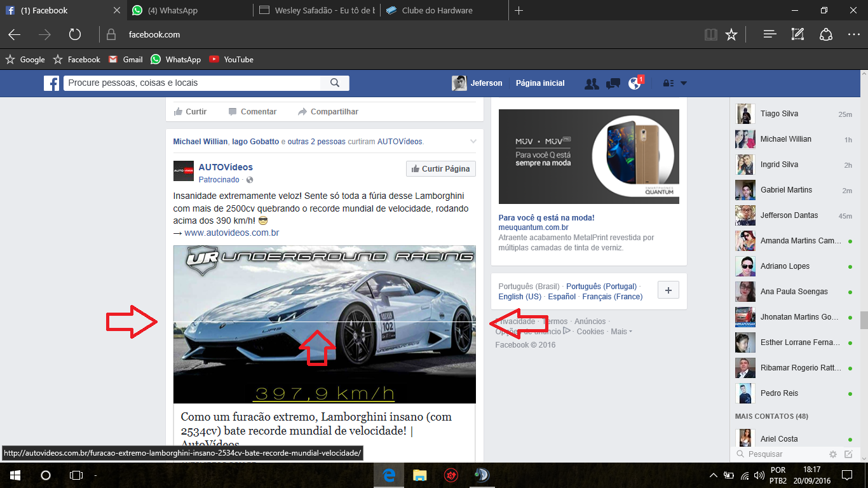Click Comentar button on post

[253, 112]
